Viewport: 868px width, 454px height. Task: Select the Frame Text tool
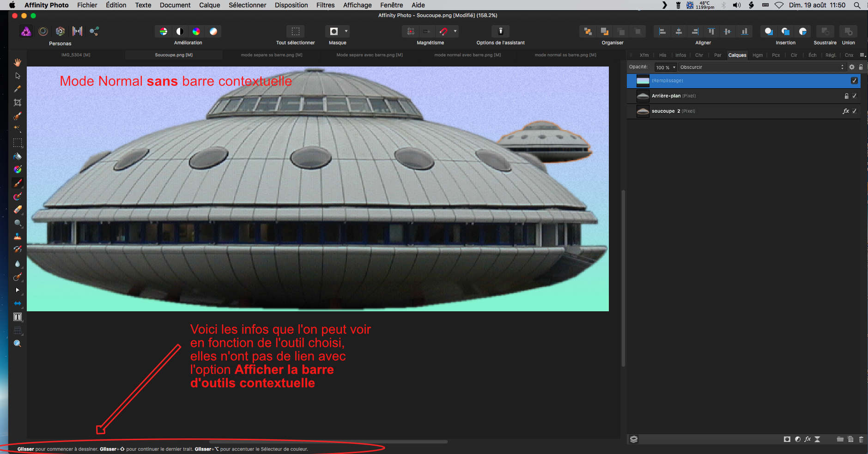(18, 317)
